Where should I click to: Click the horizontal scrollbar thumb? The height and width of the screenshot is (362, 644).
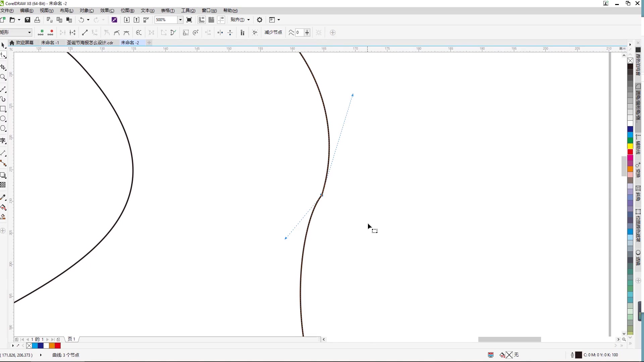[x=509, y=339]
